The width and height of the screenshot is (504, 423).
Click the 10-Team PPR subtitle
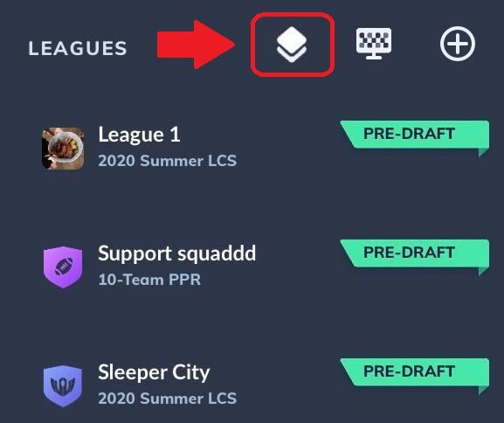[x=149, y=280]
